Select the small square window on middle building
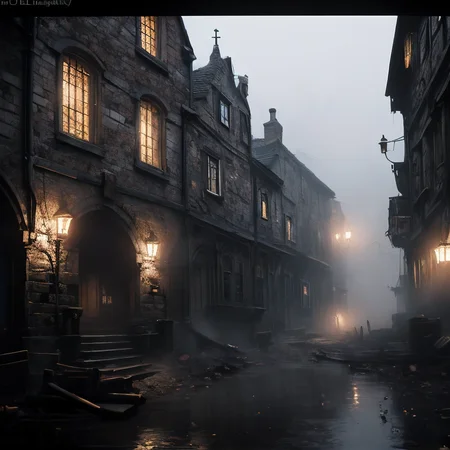 (x=214, y=176)
